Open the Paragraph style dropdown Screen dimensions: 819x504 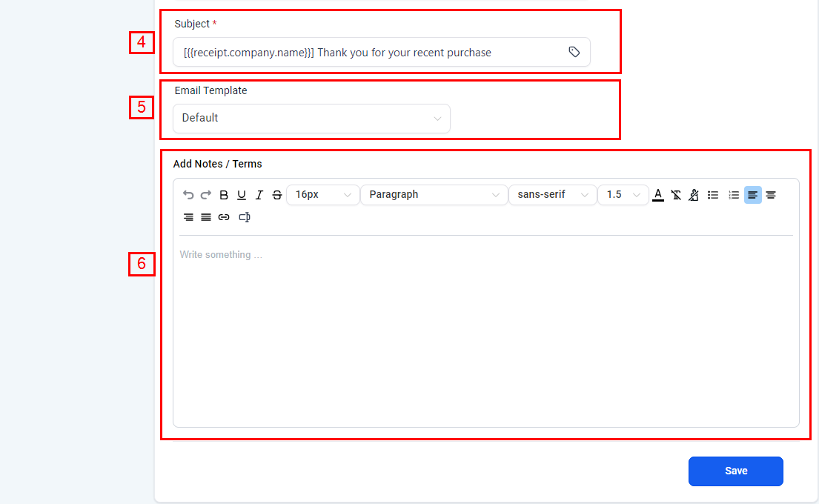pyautogui.click(x=434, y=195)
